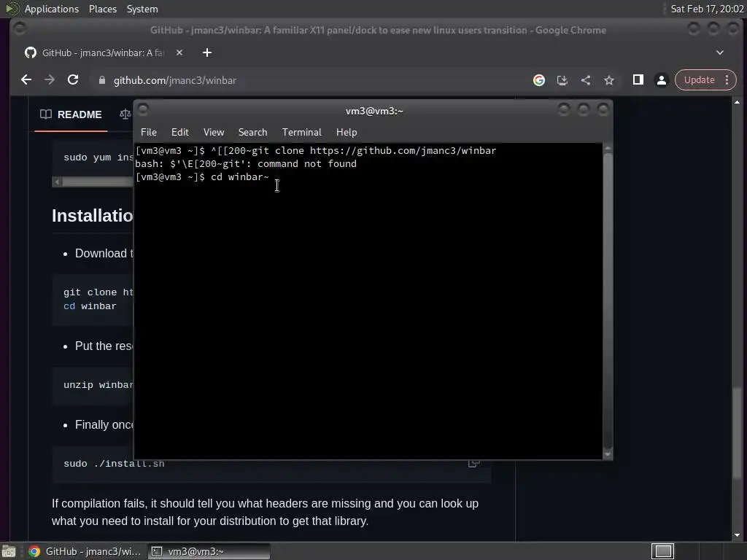This screenshot has height=560, width=747.
Task: Go forward in Chrome history
Action: point(50,80)
